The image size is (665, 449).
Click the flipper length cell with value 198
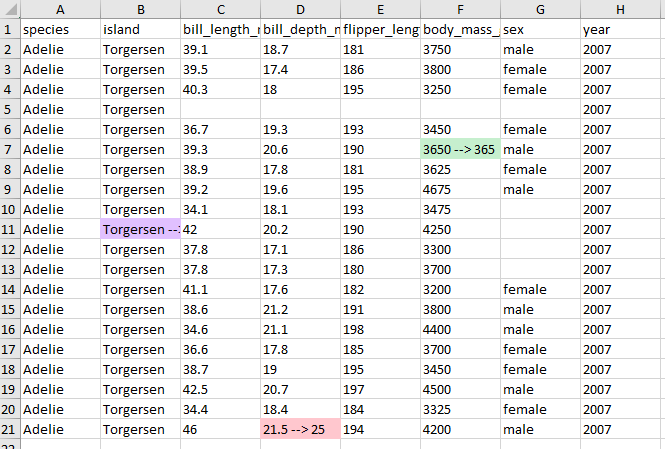coord(380,329)
